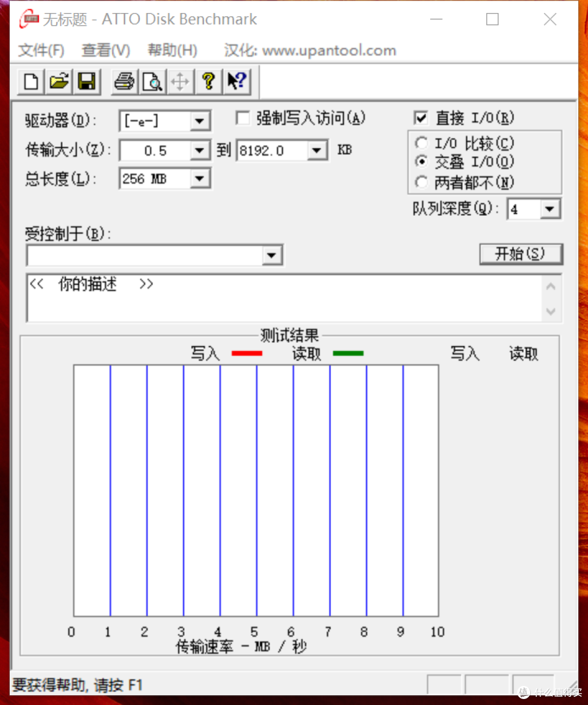Click the green 读取 legend swatch
This screenshot has width=588, height=705.
pos(348,354)
